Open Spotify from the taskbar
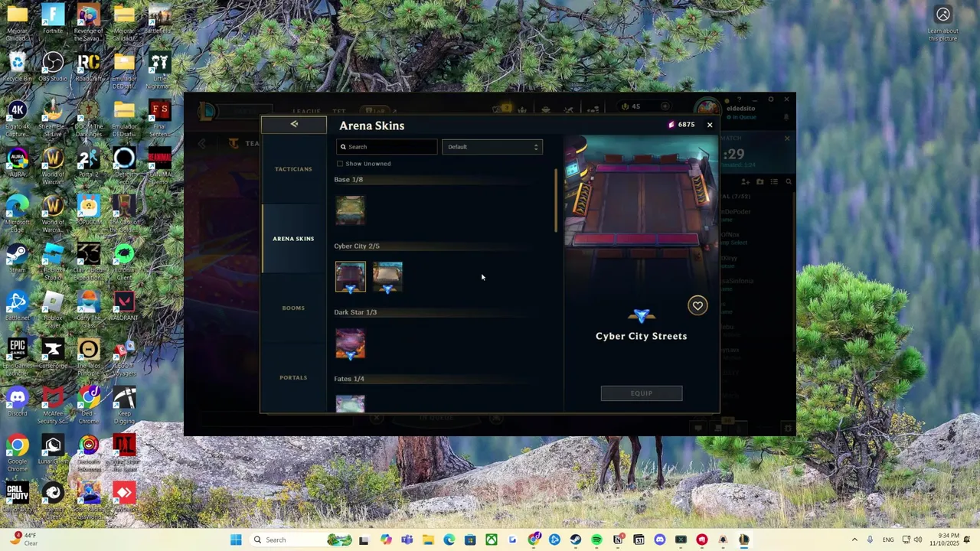The image size is (980, 551). pyautogui.click(x=596, y=540)
